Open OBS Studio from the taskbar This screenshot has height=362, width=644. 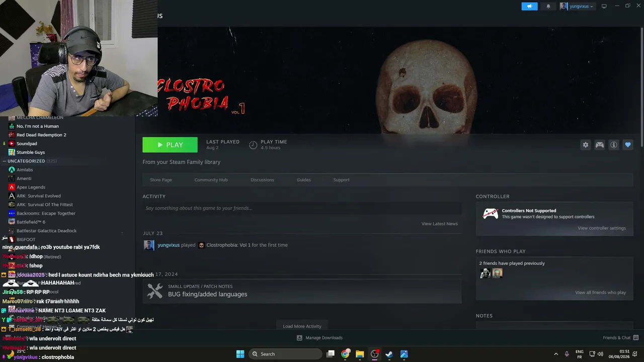[374, 354]
